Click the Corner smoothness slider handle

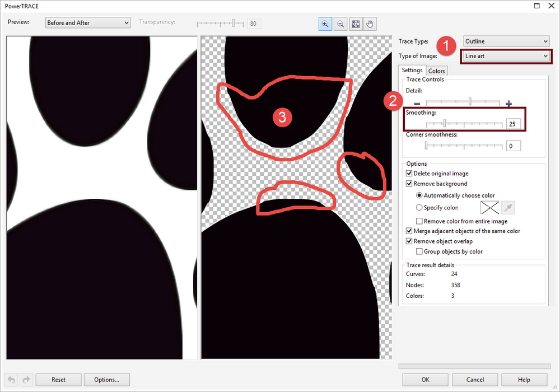[x=426, y=145]
